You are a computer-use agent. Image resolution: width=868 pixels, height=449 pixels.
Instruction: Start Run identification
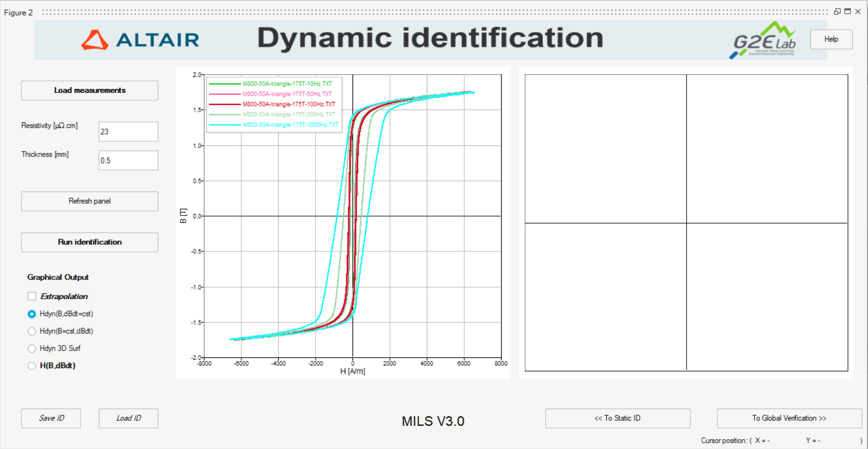click(90, 242)
